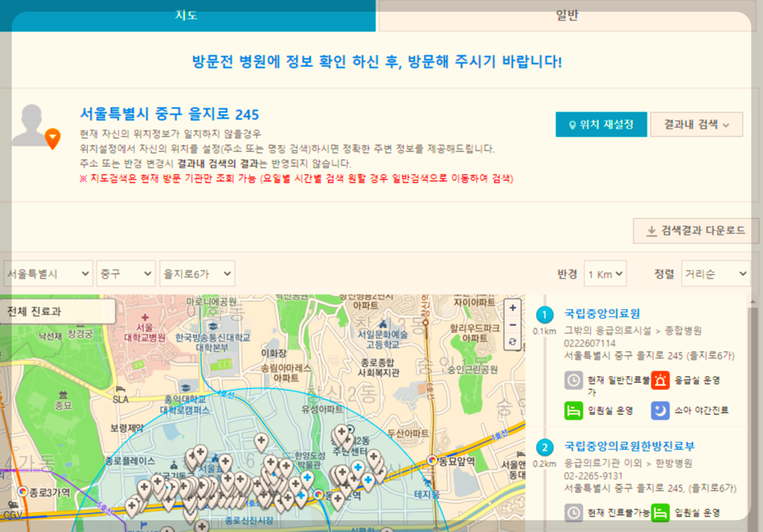
Task: Click the 한국방송통신대학교 map icon
Action: (213, 325)
